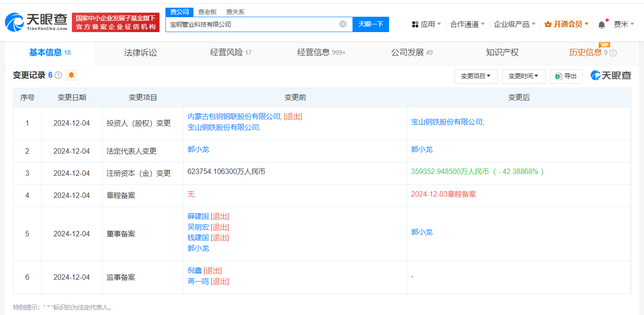
Task: Open 宝山钢铁股份有限公司 link in 变更前 column
Action: tap(223, 127)
